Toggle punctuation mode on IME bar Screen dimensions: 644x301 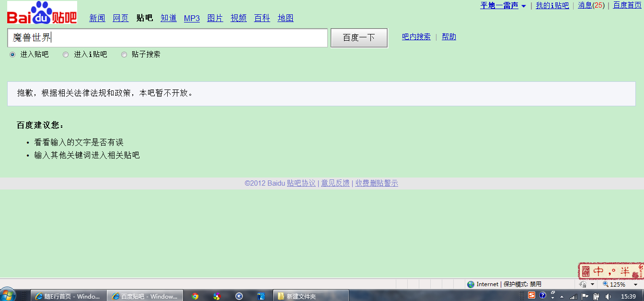(x=612, y=272)
